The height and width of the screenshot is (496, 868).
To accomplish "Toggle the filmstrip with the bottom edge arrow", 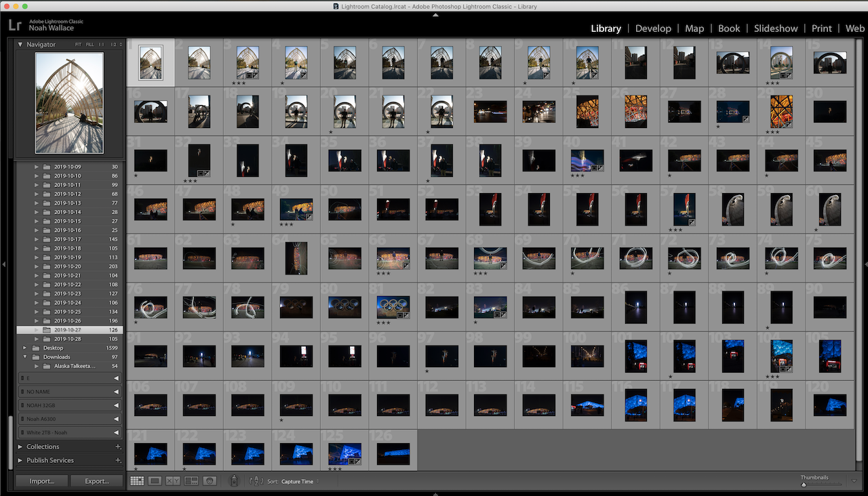I will (x=435, y=493).
